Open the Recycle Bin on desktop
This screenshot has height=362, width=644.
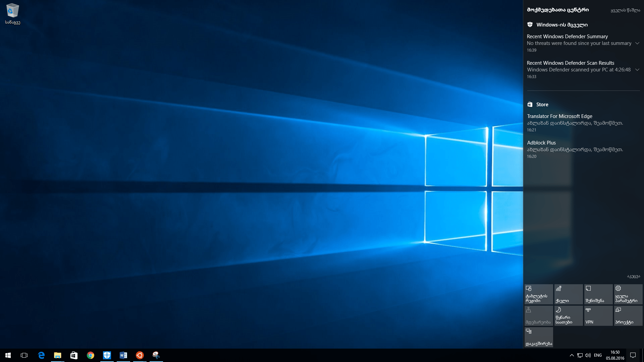[12, 11]
